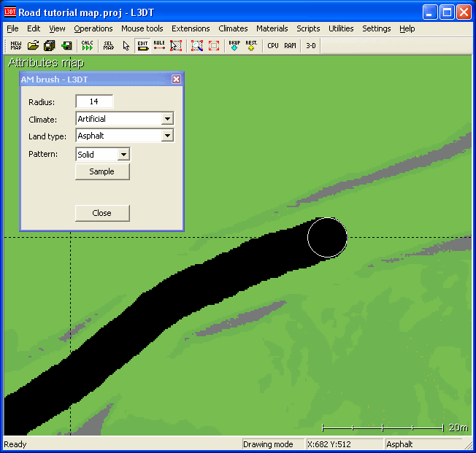Select the Ruler measuring tool
Image resolution: width=476 pixels, height=453 pixels.
(x=159, y=45)
